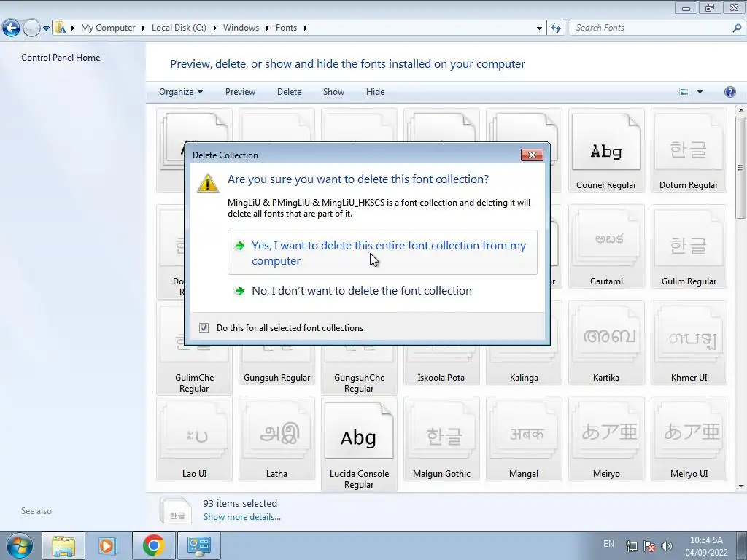The height and width of the screenshot is (560, 747).
Task: Click the Iskoola Pota label
Action: 441,378
